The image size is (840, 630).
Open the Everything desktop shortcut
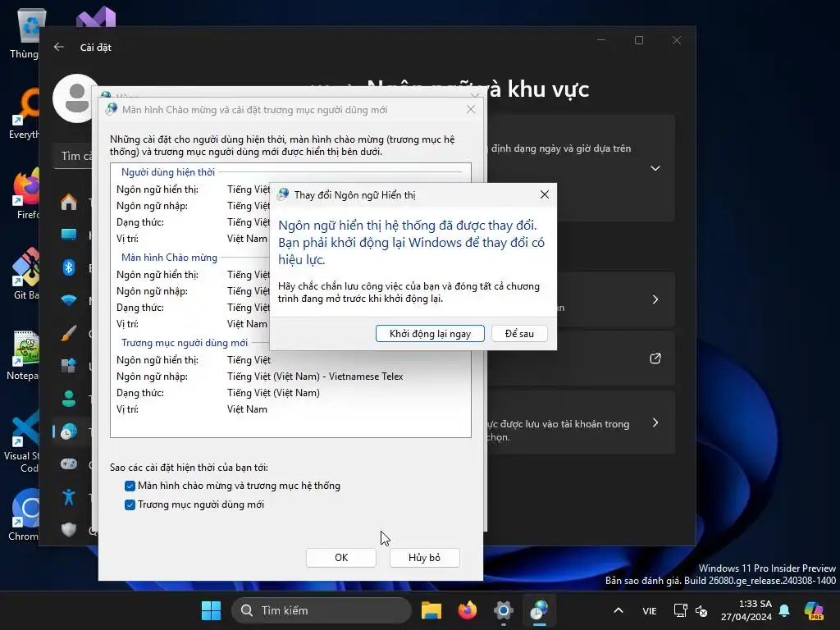pos(25,113)
